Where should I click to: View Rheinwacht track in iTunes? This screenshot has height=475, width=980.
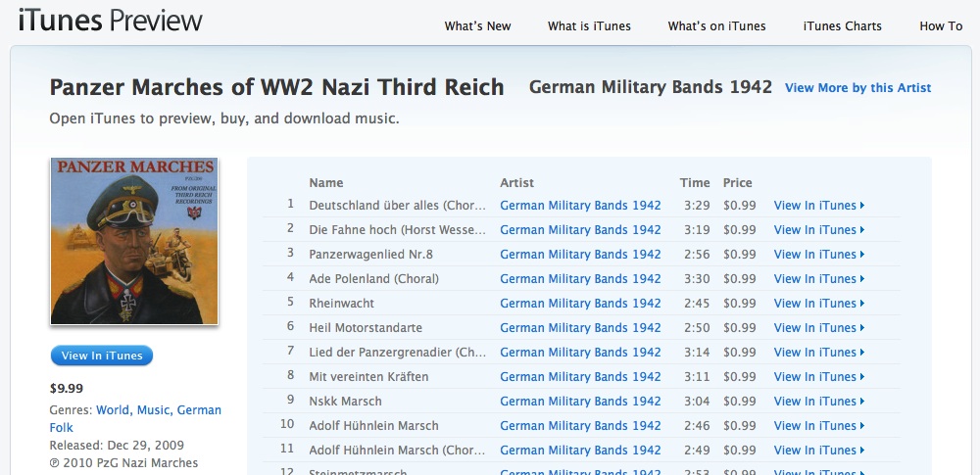pyautogui.click(x=818, y=304)
